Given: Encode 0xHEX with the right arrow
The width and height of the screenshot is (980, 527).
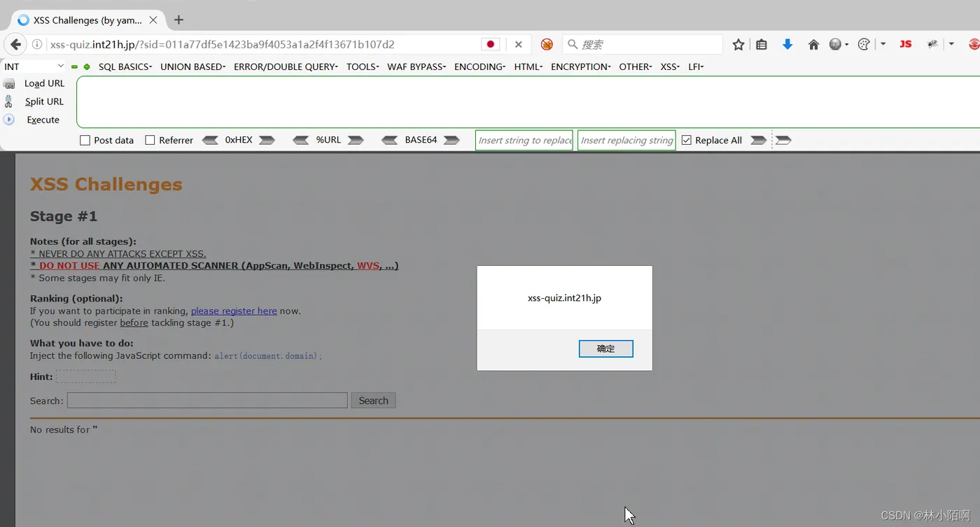Looking at the screenshot, I should click(267, 140).
